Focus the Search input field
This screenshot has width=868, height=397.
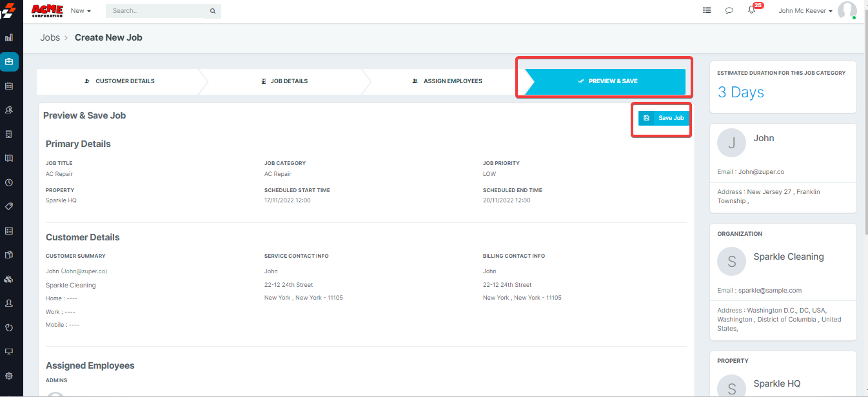click(163, 11)
